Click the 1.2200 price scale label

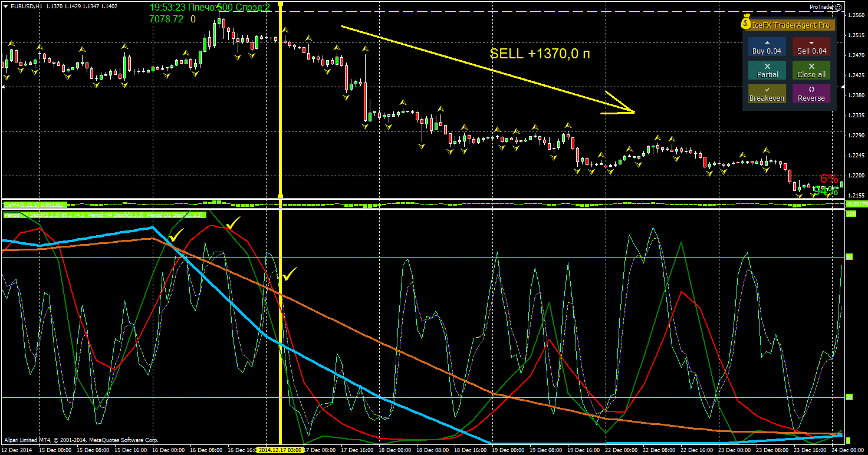(x=856, y=176)
